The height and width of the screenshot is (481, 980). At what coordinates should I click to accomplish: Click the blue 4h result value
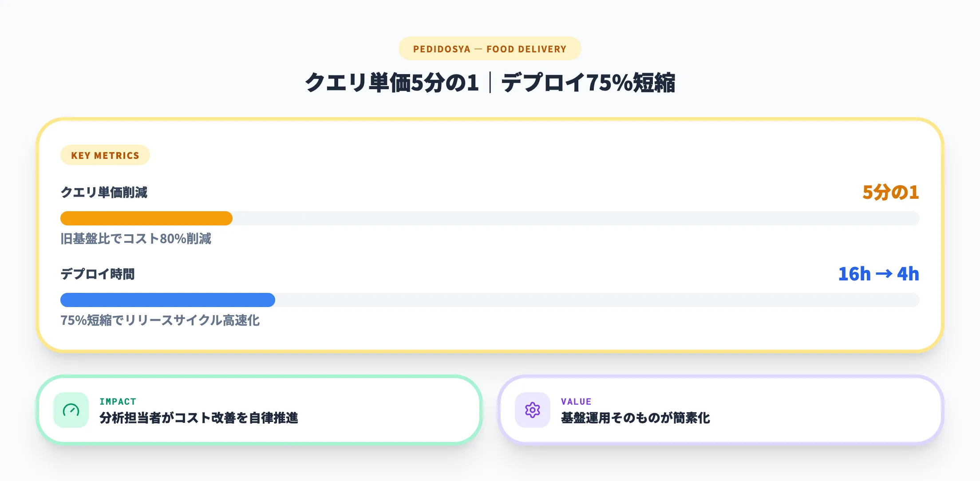click(x=908, y=274)
